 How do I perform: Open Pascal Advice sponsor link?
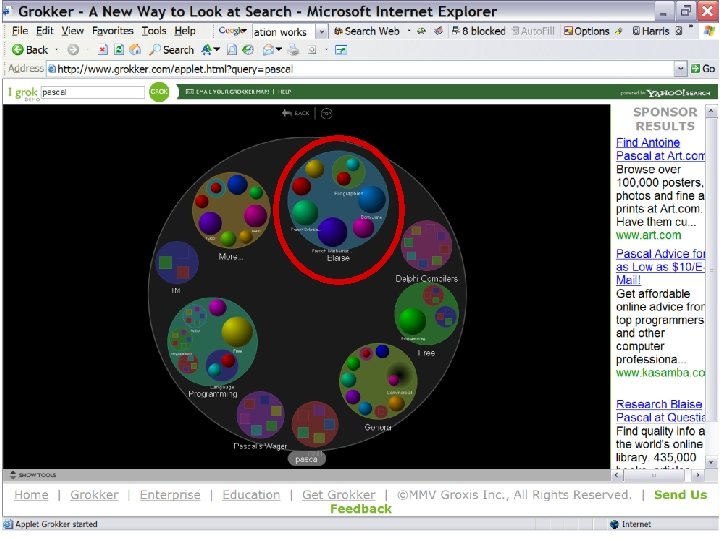(x=660, y=267)
